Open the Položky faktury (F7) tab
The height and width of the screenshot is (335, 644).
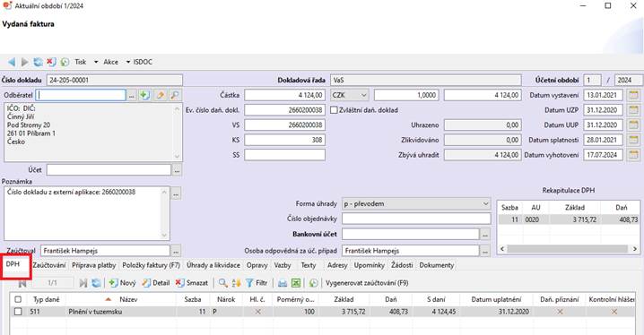pos(152,265)
